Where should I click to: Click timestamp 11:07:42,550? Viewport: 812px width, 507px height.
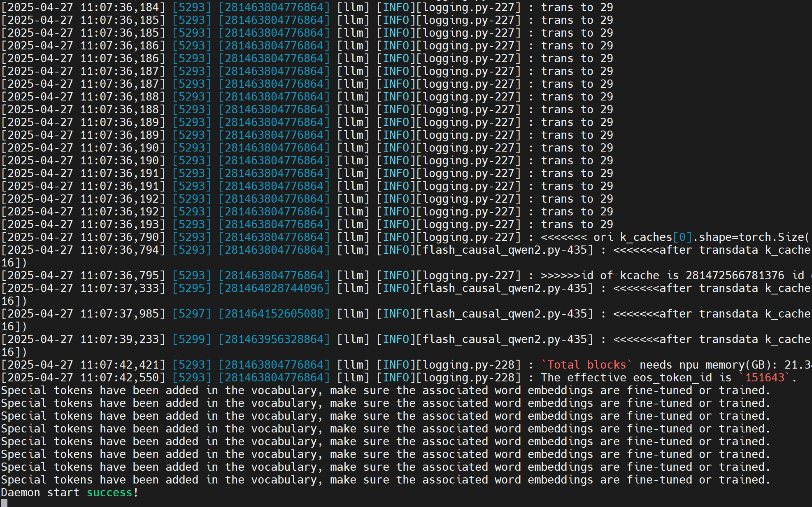tap(119, 378)
